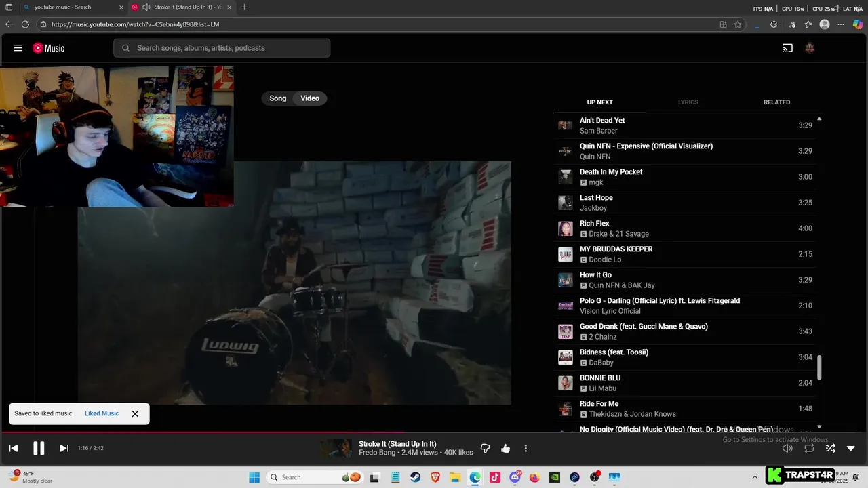Pause the current song
This screenshot has width=868, height=488.
point(39,448)
